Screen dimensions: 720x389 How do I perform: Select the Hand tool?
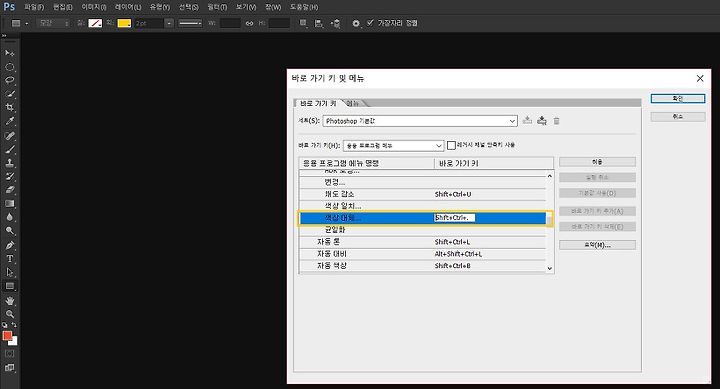click(10, 301)
